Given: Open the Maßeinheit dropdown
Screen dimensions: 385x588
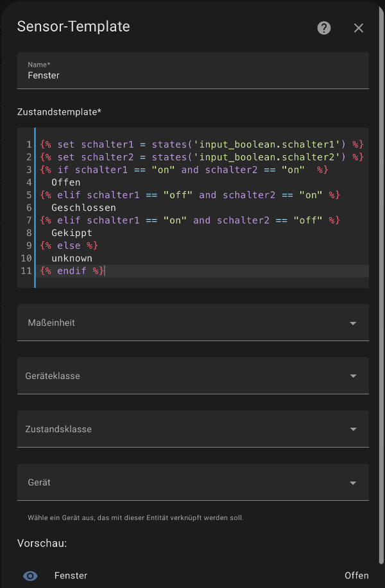Looking at the screenshot, I should [x=193, y=323].
